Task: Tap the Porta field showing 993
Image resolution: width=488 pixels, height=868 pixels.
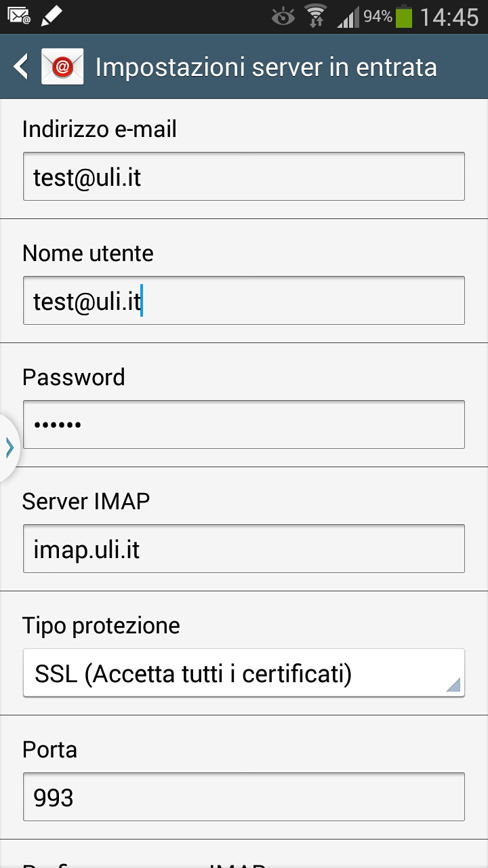Action: [x=244, y=797]
